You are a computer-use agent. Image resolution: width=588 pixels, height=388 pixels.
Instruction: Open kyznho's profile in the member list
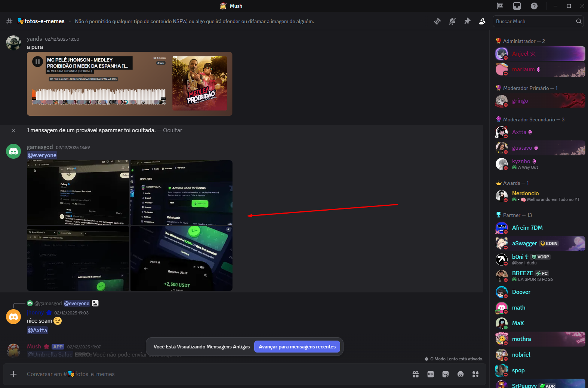[540, 164]
